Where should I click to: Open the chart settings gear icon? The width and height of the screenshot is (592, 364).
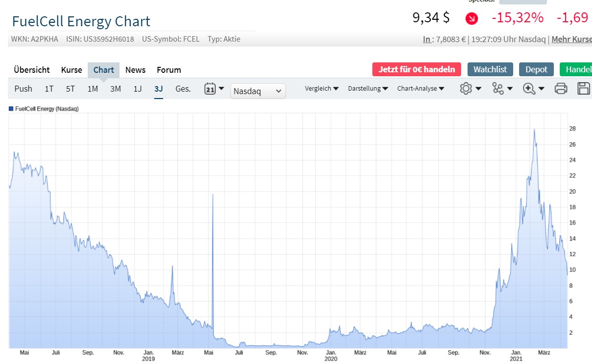pos(466,89)
